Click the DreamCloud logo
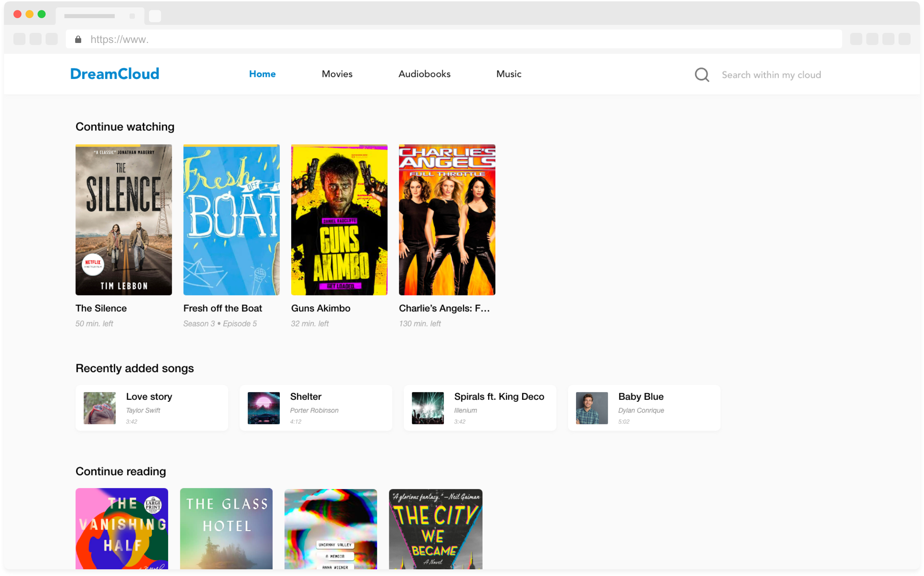The height and width of the screenshot is (576, 924). (x=115, y=74)
